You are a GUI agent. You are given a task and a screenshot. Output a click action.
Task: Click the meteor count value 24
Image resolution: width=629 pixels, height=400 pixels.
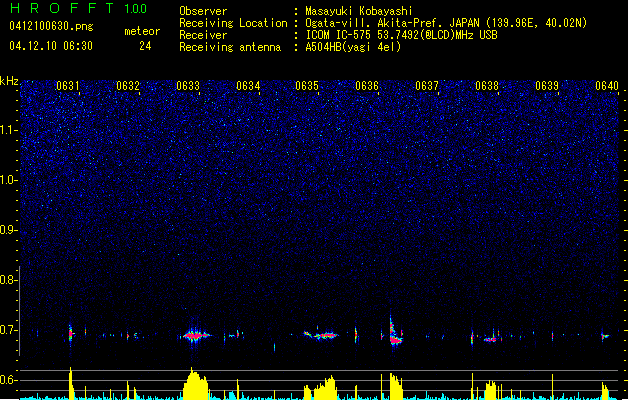pos(145,46)
